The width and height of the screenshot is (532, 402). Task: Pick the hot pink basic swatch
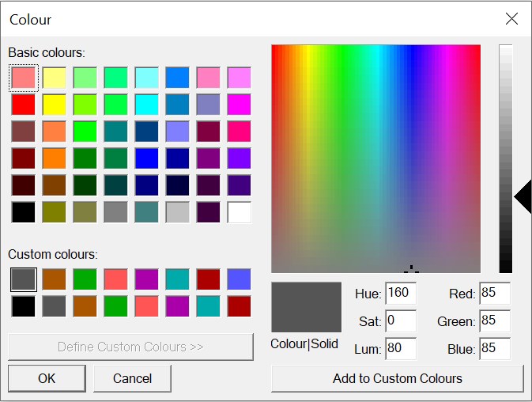[240, 131]
